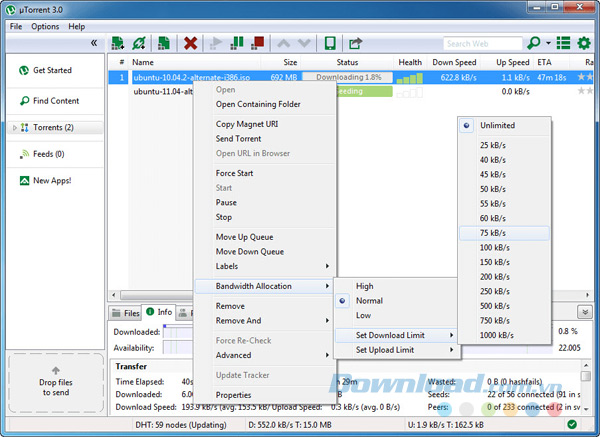
Task: Set download limit to 25 kB/s
Action: tap(504, 145)
